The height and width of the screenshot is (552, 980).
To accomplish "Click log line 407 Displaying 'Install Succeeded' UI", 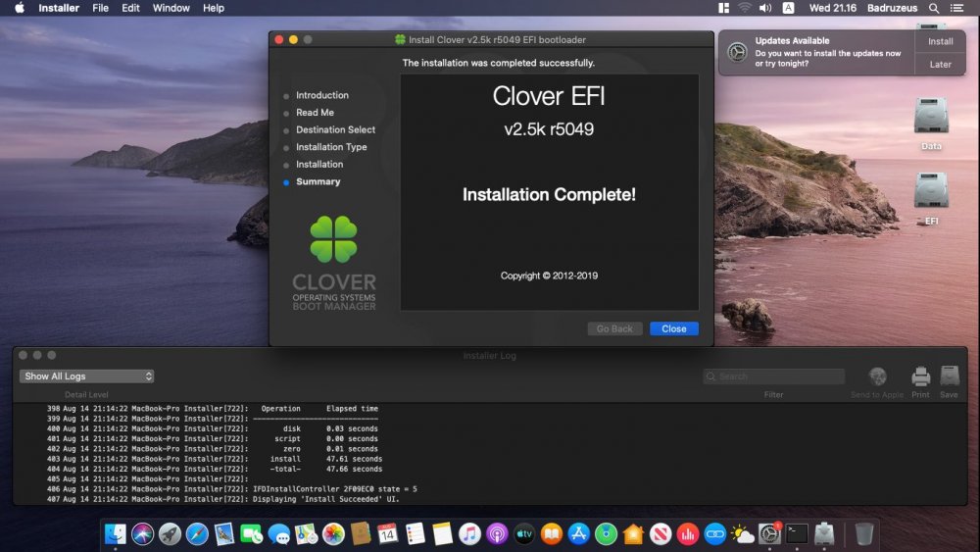I will tap(223, 499).
